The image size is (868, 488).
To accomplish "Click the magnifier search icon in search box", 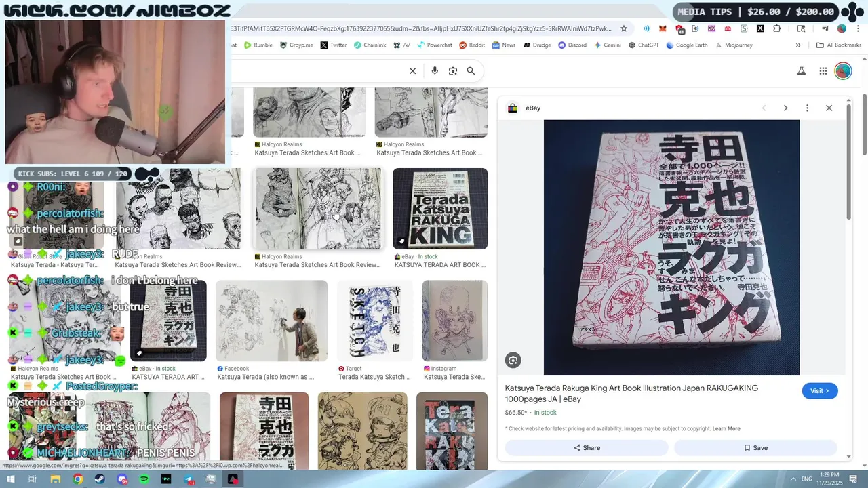I will tap(471, 71).
